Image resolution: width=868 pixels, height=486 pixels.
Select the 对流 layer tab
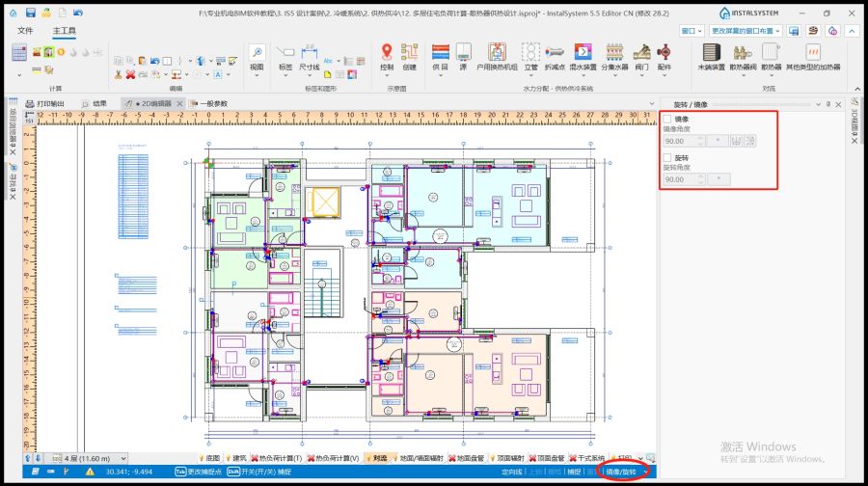(377, 458)
